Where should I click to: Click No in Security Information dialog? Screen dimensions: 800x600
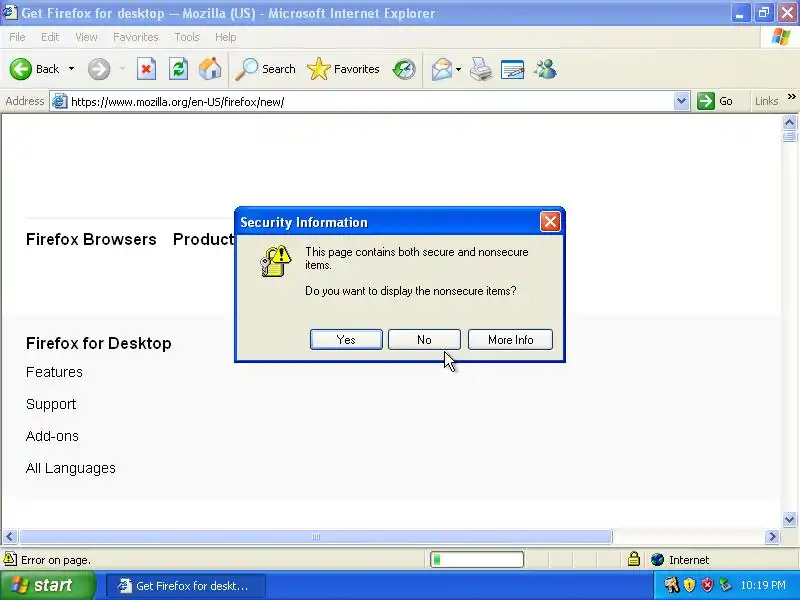click(424, 340)
